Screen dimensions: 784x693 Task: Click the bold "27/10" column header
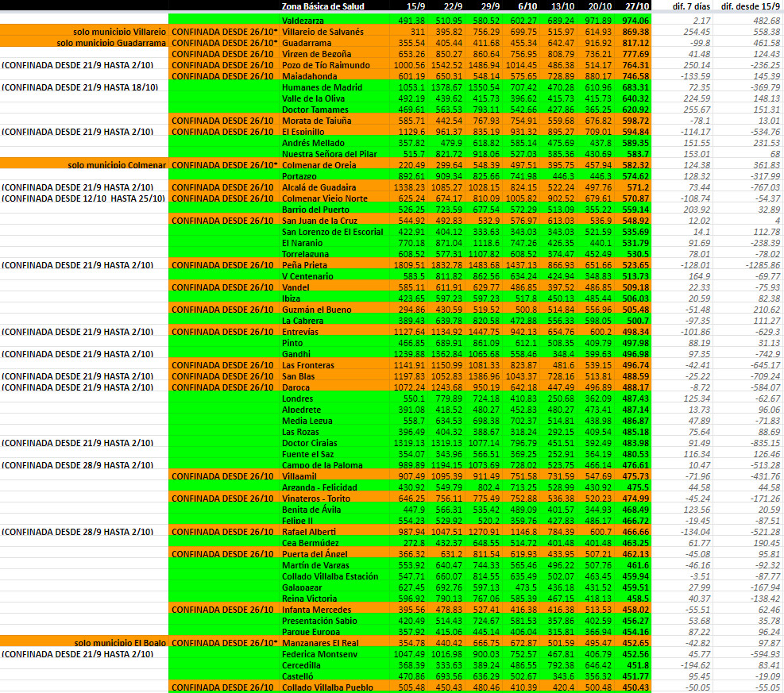[x=638, y=6]
